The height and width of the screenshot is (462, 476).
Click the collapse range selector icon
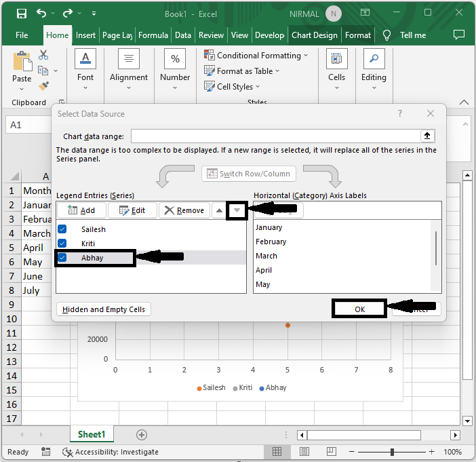click(427, 136)
